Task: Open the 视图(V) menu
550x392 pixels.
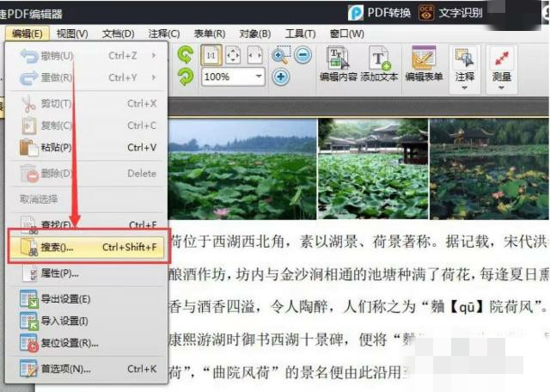Action: tap(72, 34)
